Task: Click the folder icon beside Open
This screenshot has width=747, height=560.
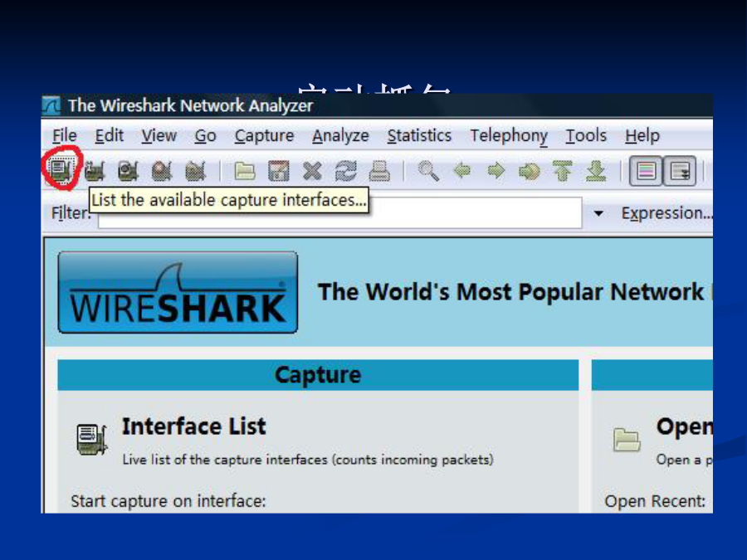Action: [x=627, y=440]
